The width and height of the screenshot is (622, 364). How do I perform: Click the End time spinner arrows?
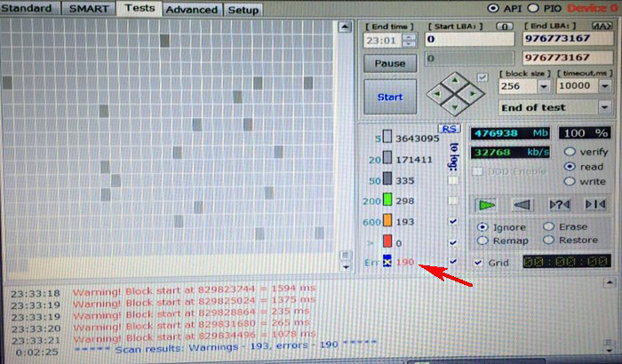point(408,40)
